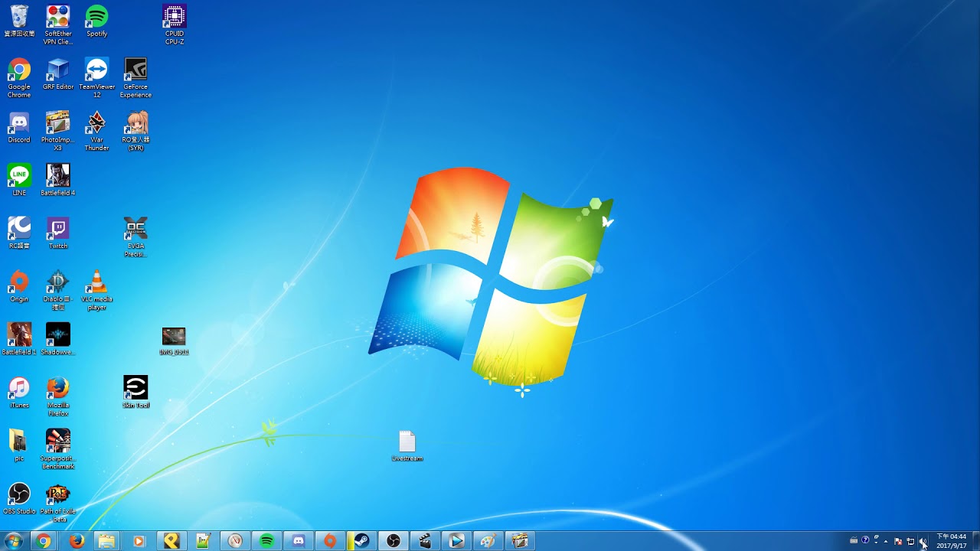Select the War Thunder desktop icon
The height and width of the screenshot is (551, 980).
pos(96,131)
